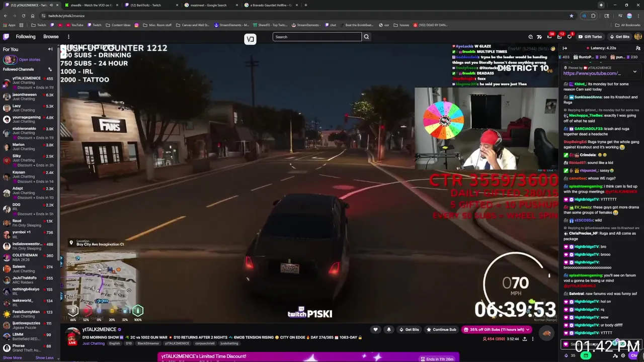Image resolution: width=644 pixels, height=362 pixels.
Task: Open the Just Chatting category link
Action: click(94, 343)
